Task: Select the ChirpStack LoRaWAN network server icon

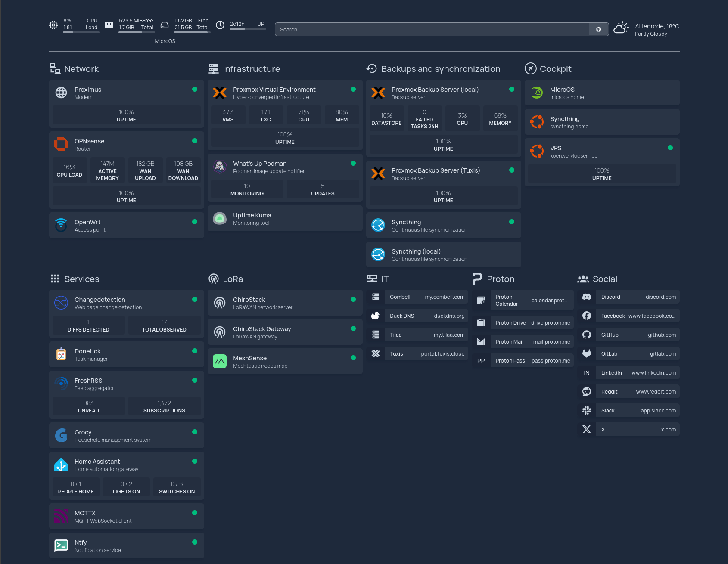Action: (220, 303)
